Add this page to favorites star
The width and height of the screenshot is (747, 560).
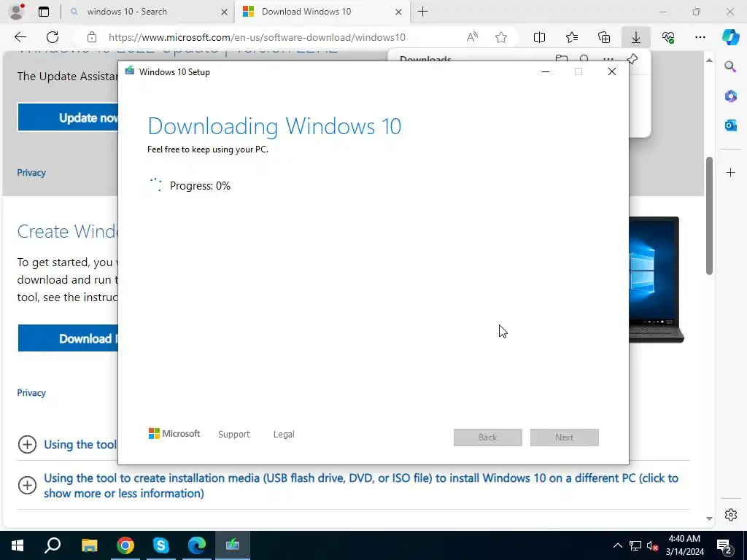(x=500, y=37)
